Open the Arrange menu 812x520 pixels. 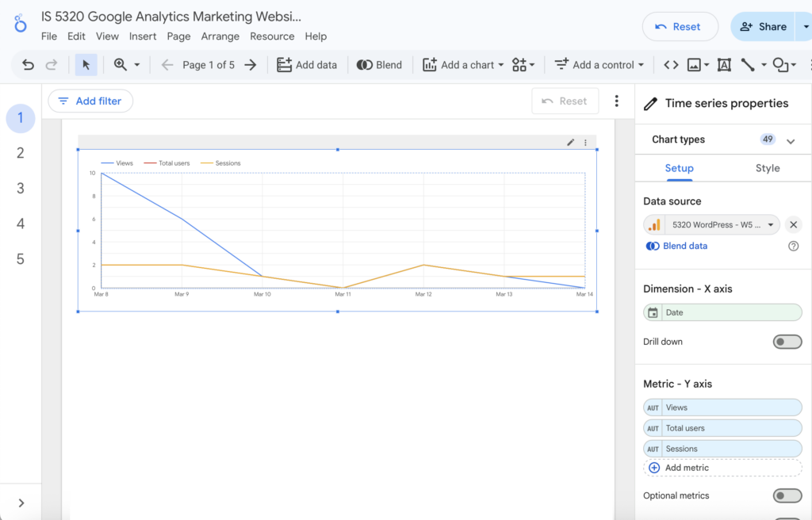(220, 36)
